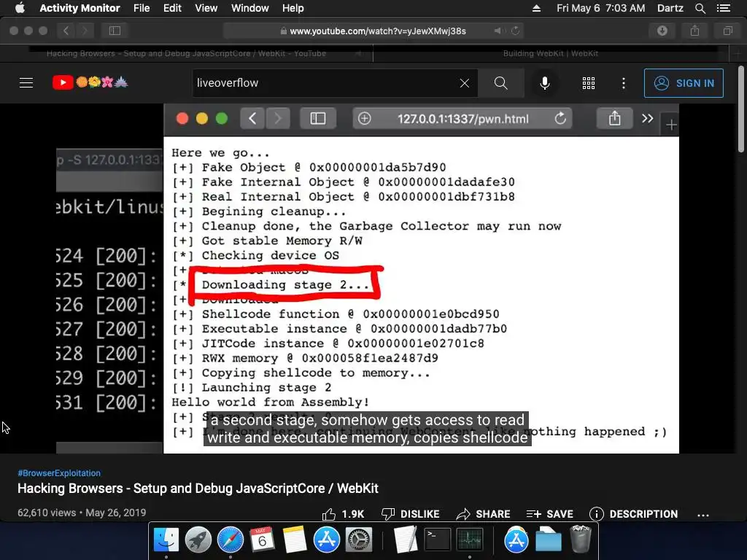Image resolution: width=747 pixels, height=560 pixels.
Task: Click the 62,610 views text
Action: click(47, 513)
